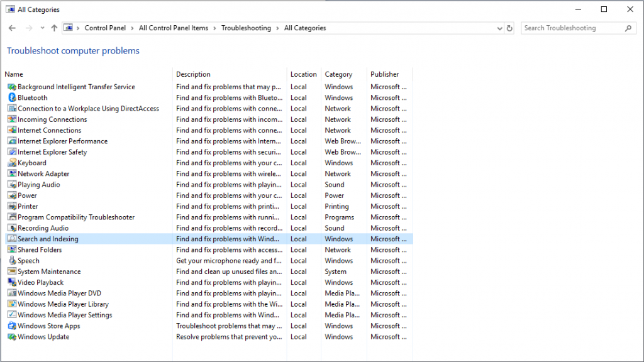Open the Printer troubleshooter entry
This screenshot has height=362, width=644.
28,206
